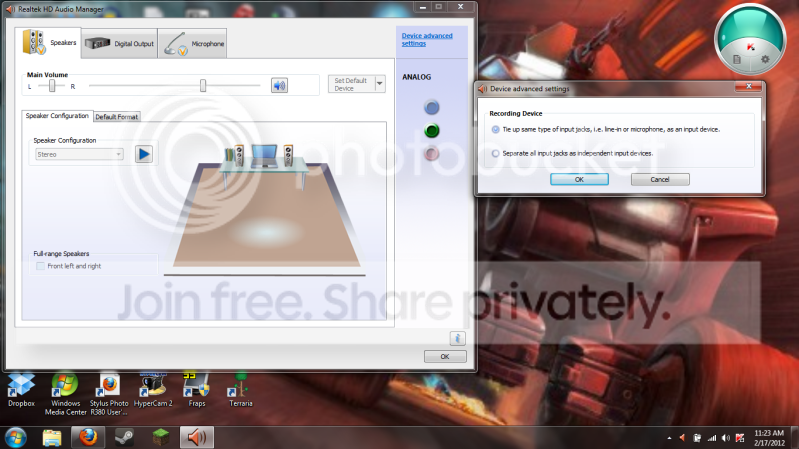
Task: Click the information icon button
Action: pyautogui.click(x=458, y=338)
